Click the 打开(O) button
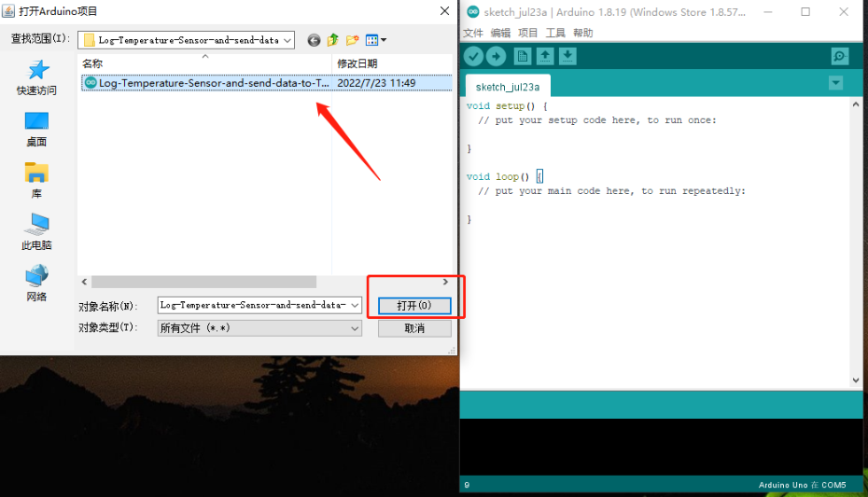Screen dimensions: 868x497 (x=414, y=306)
